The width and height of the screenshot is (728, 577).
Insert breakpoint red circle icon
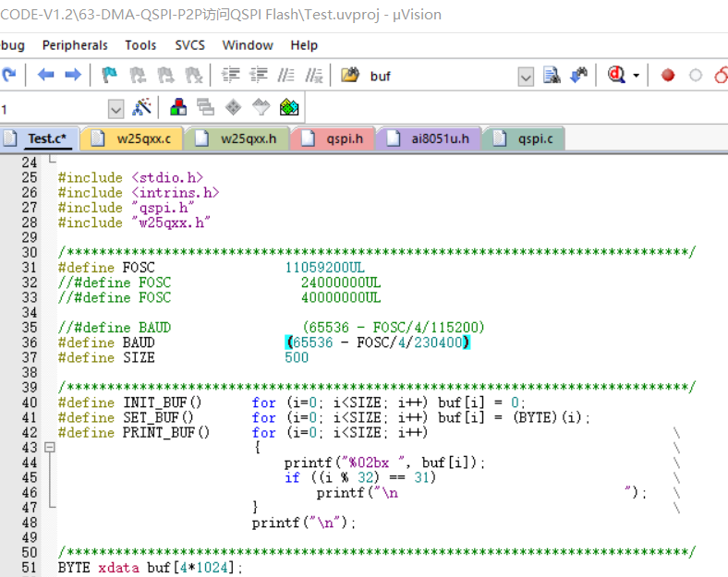(x=668, y=75)
